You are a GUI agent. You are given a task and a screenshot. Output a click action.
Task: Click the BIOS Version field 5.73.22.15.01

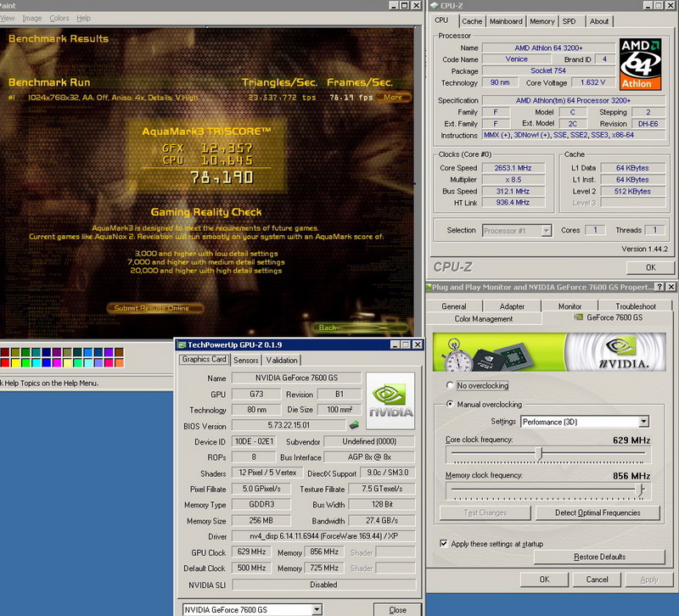click(289, 425)
